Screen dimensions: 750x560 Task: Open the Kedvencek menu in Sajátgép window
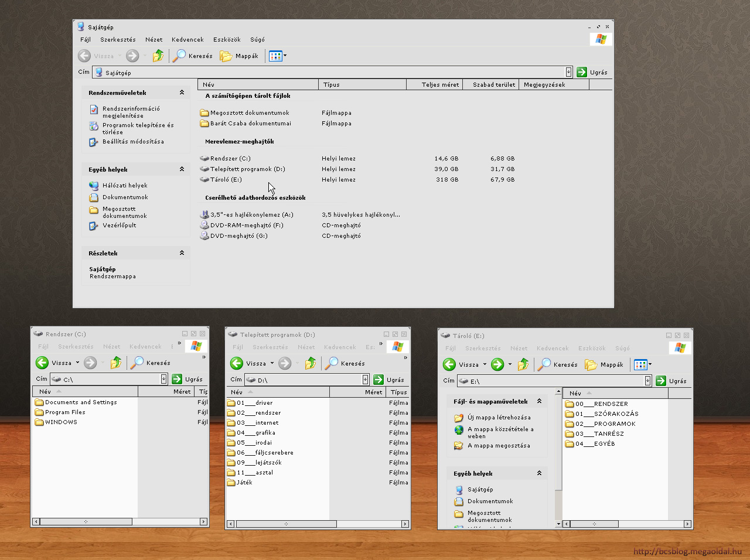click(187, 39)
